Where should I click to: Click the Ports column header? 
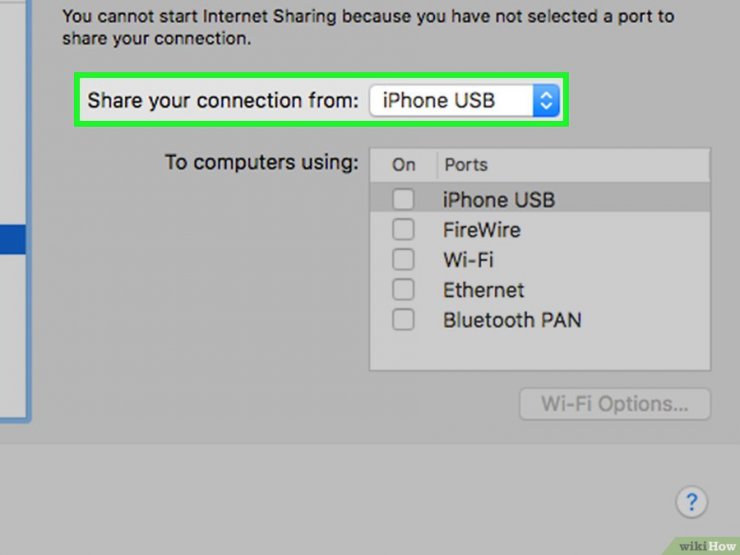tap(466, 165)
